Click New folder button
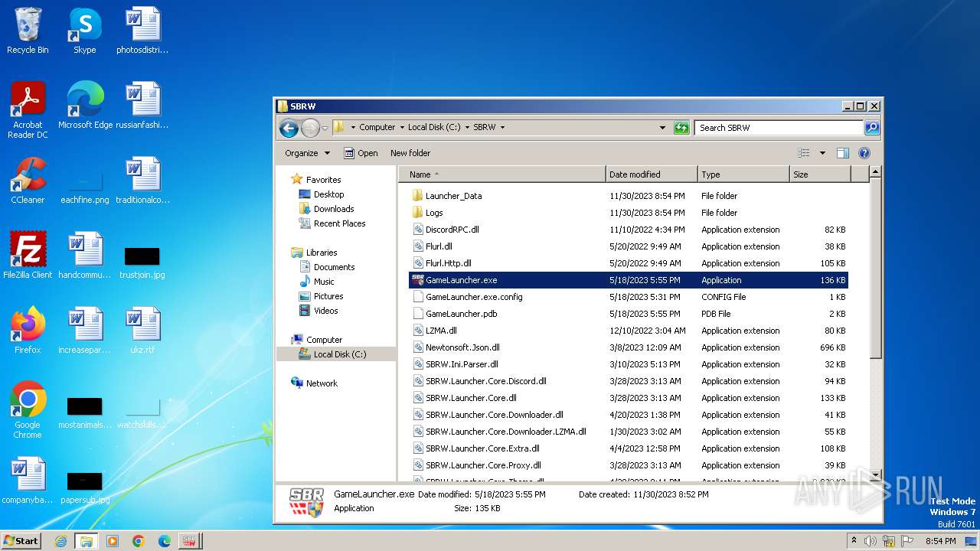Image resolution: width=980 pixels, height=551 pixels. pyautogui.click(x=410, y=153)
